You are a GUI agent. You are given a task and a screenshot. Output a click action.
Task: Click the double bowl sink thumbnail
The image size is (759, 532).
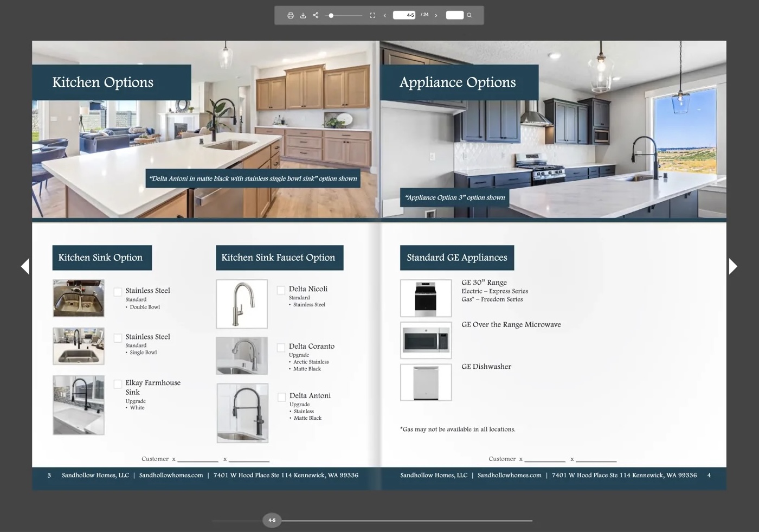tap(79, 298)
